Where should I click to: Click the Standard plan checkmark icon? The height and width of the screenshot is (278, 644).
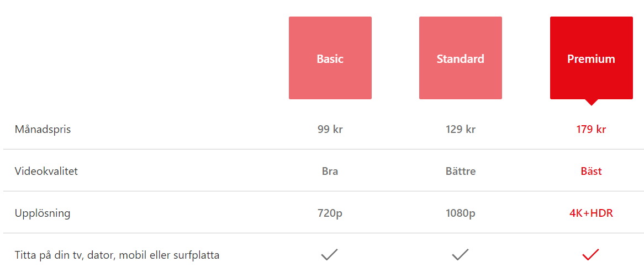tap(461, 255)
